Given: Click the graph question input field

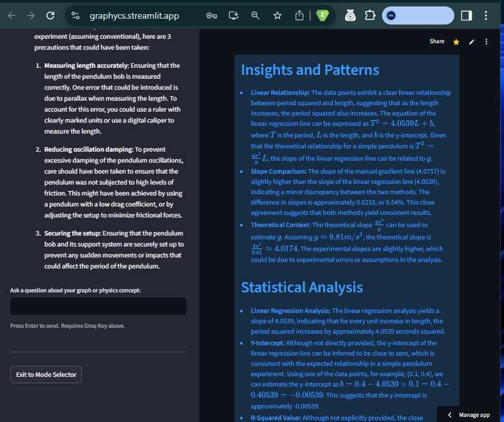Looking at the screenshot, I should coord(98,306).
